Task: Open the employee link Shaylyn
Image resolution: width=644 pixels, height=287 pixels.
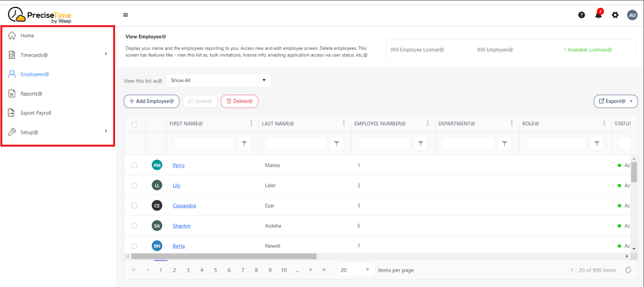Action: [x=181, y=226]
